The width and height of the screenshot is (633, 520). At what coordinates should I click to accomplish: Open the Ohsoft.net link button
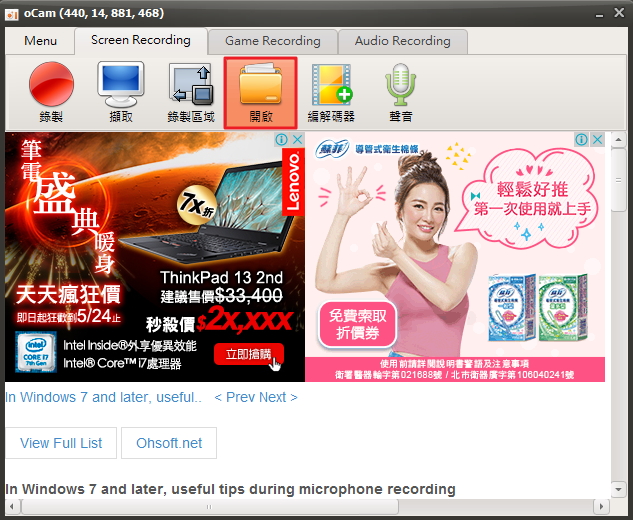click(169, 443)
